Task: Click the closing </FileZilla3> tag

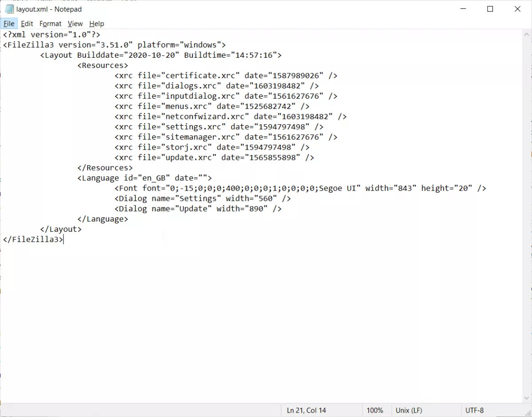Action: coord(33,239)
